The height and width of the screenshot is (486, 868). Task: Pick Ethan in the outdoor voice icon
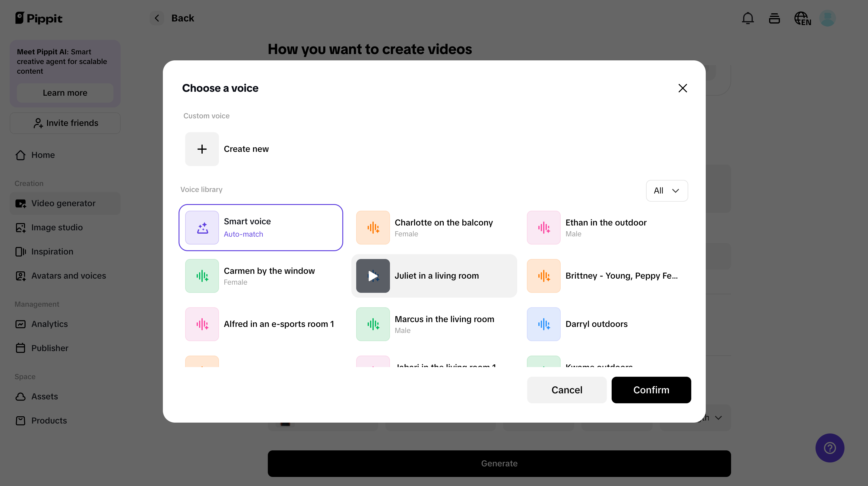543,227
